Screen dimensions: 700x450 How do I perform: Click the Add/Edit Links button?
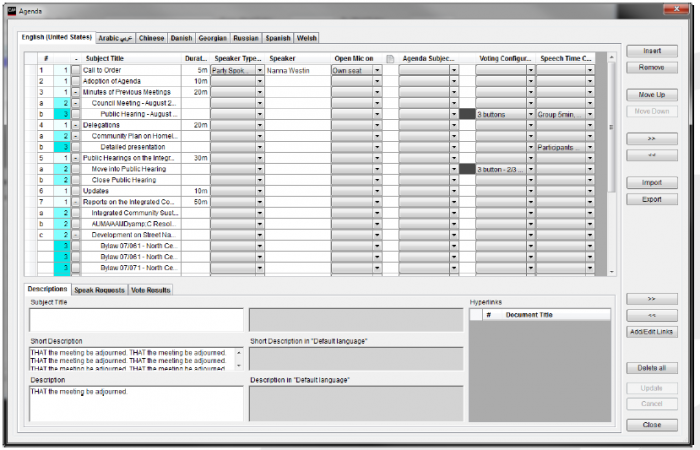(651, 331)
